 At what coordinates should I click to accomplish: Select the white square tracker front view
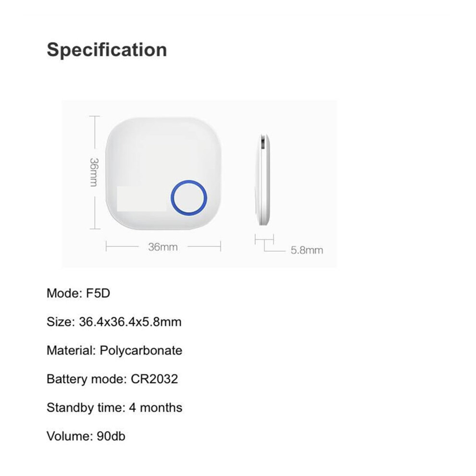click(163, 174)
